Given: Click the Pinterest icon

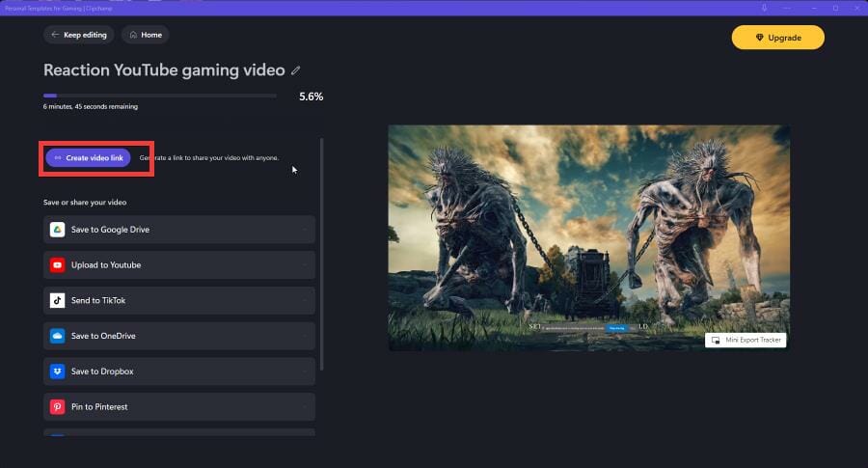Looking at the screenshot, I should coord(58,406).
